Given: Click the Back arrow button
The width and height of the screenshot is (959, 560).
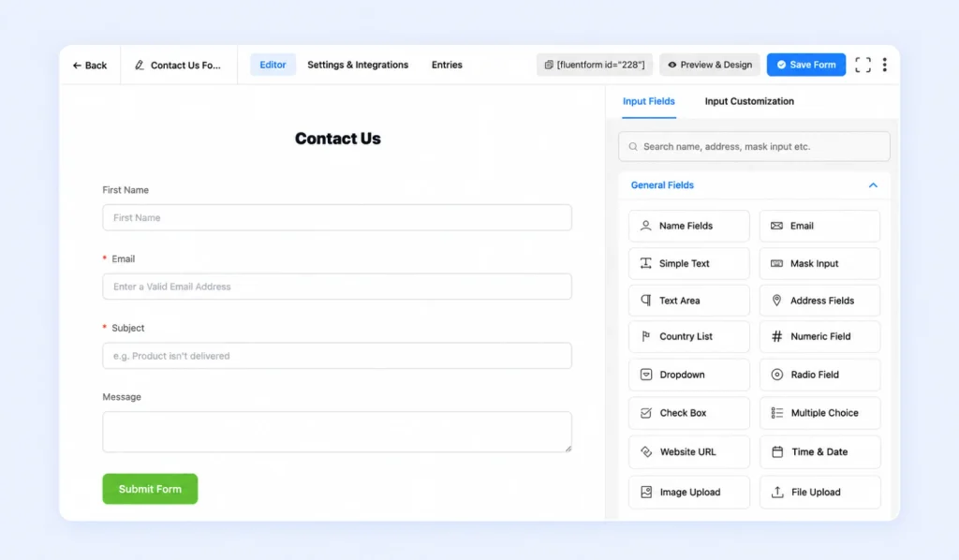Looking at the screenshot, I should pos(89,66).
